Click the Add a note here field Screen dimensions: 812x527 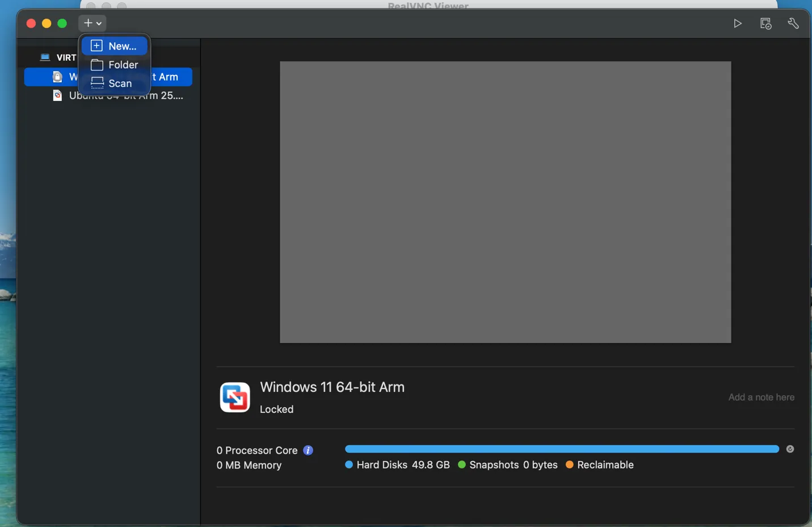pos(761,397)
